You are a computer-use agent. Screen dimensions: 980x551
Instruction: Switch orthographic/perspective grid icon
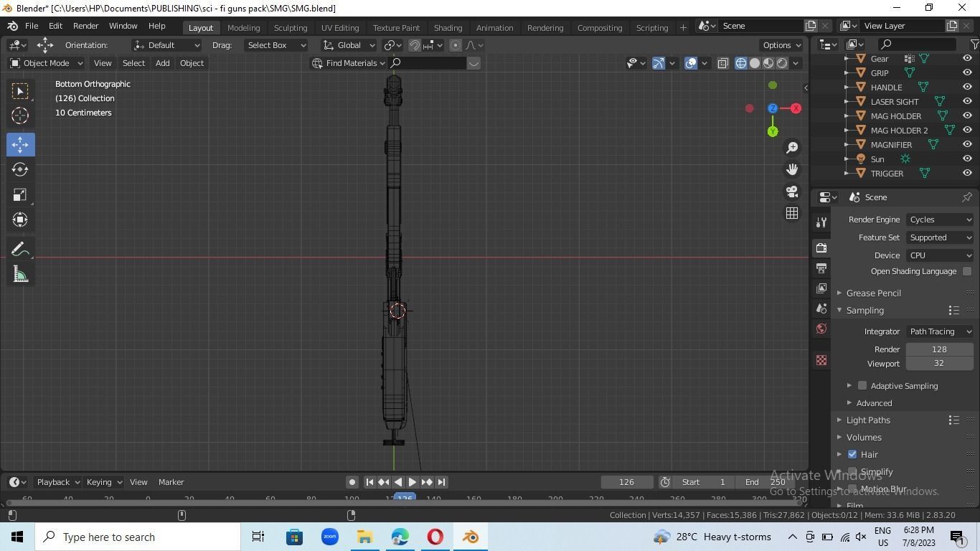pos(792,213)
